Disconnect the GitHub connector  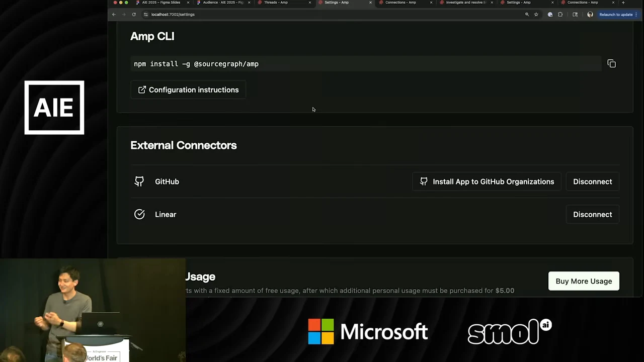click(x=592, y=182)
